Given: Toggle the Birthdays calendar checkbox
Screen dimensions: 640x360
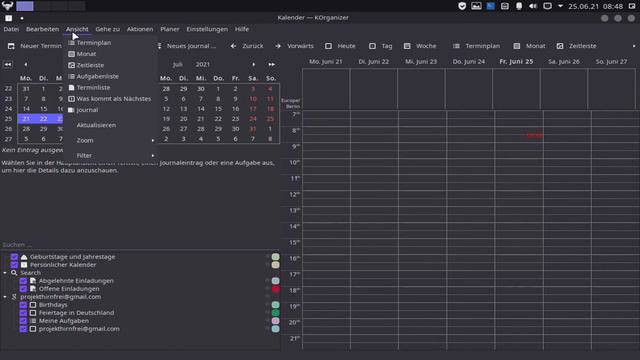Looking at the screenshot, I should click(x=23, y=305).
